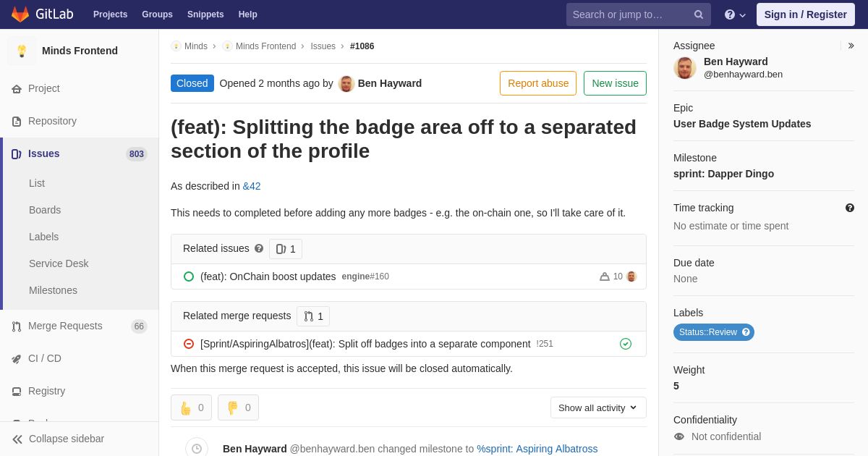The image size is (868, 456).
Task: Click the clock icon next to milestone change
Action: point(197,449)
